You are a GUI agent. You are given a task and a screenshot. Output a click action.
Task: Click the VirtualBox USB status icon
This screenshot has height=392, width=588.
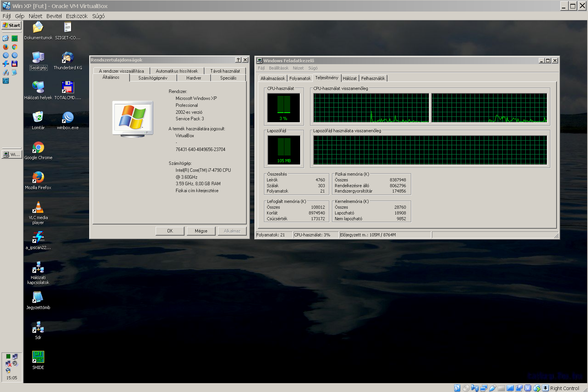coord(493,388)
